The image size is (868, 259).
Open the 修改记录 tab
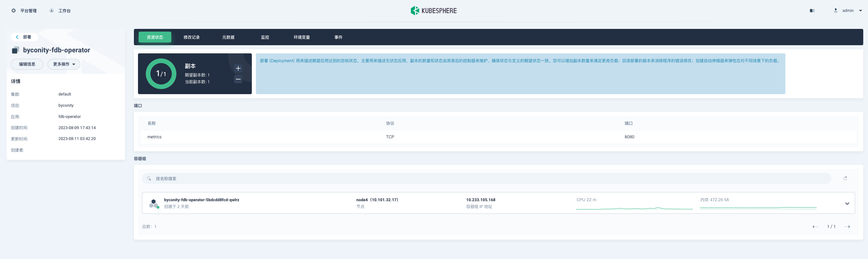191,37
